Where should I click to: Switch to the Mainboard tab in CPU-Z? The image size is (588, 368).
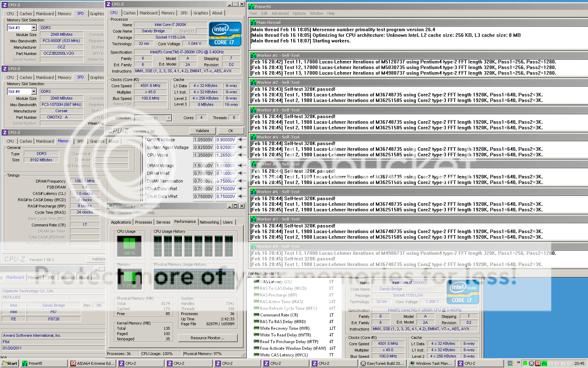point(148,13)
